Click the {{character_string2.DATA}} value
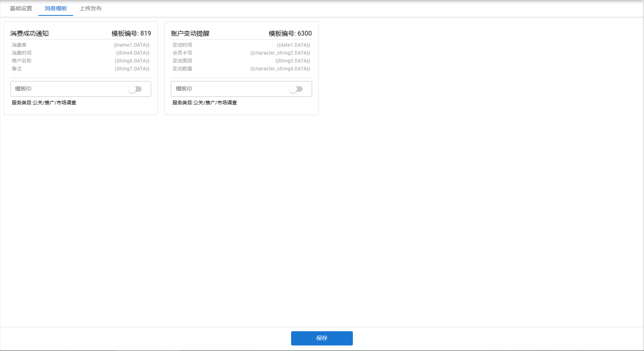The width and height of the screenshot is (644, 351). pyautogui.click(x=280, y=53)
